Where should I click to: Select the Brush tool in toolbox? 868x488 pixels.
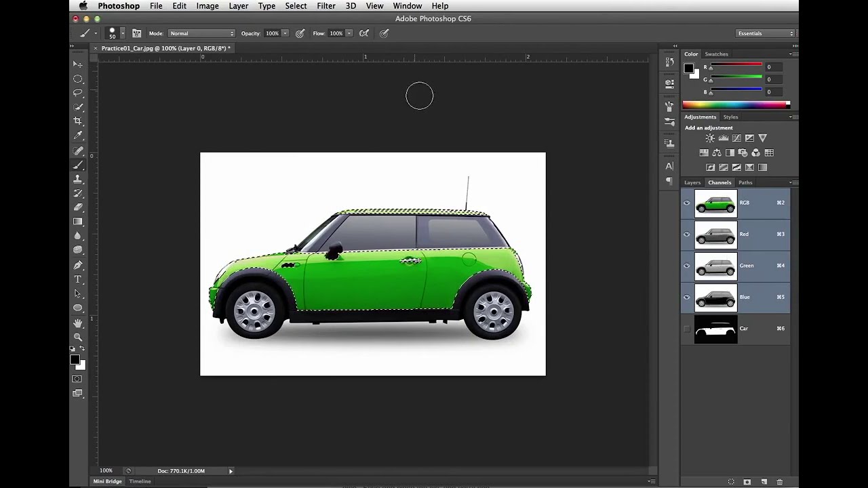click(x=77, y=165)
